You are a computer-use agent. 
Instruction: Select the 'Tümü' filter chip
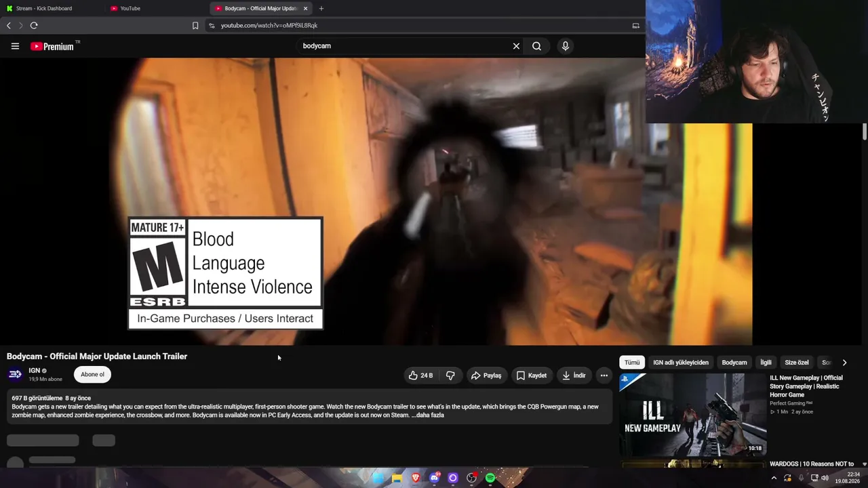[632, 363]
